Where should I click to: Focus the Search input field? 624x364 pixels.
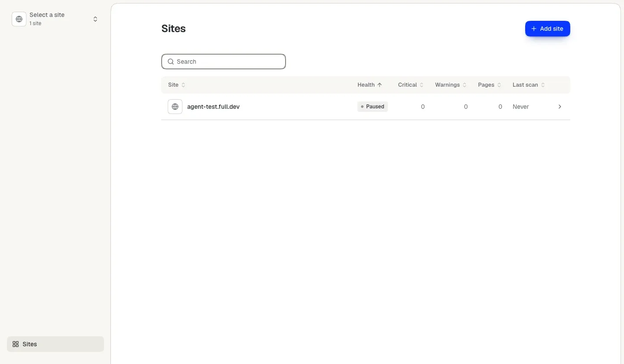click(x=224, y=62)
